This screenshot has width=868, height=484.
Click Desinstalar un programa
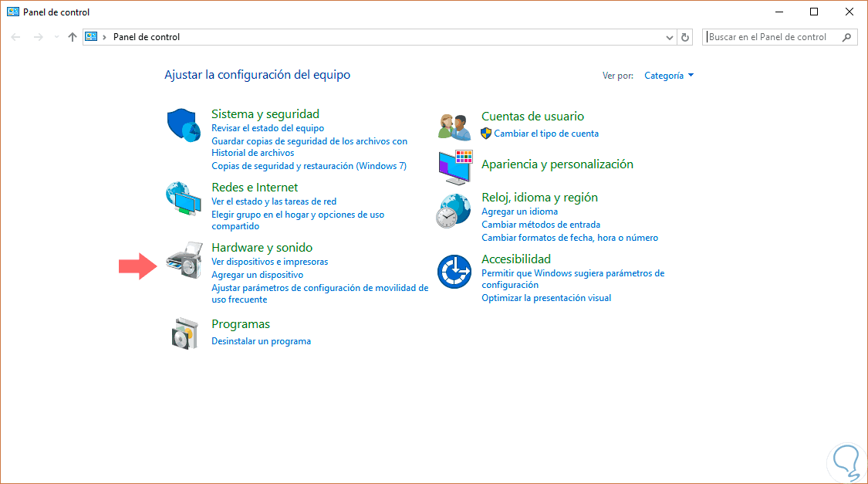[x=261, y=341]
